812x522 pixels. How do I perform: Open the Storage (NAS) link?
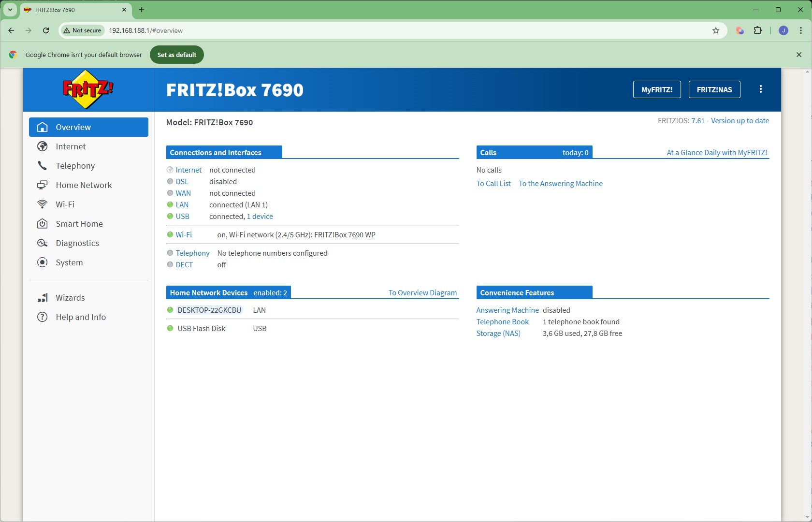[x=498, y=333]
